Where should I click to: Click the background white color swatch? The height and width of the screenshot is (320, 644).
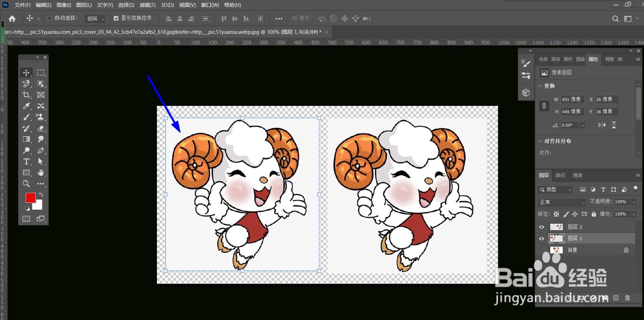[x=39, y=206]
